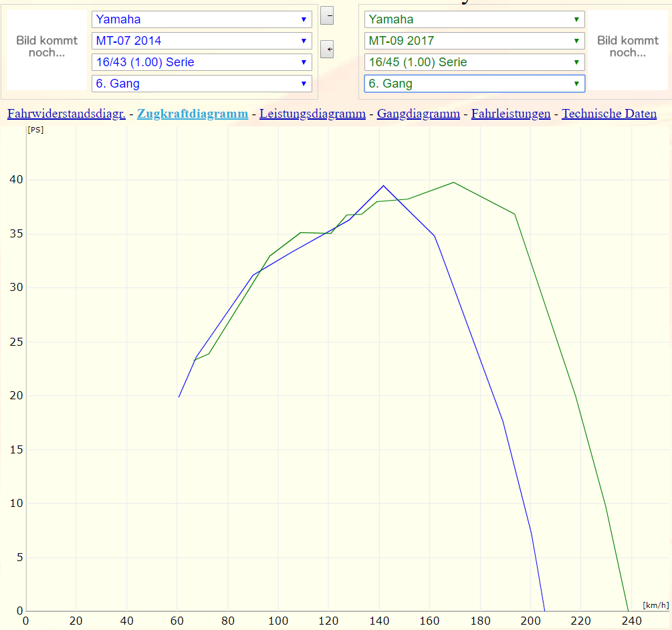This screenshot has width=672, height=630.
Task: Open the Fahrwiderstandsdiagr. link
Action: [x=66, y=114]
